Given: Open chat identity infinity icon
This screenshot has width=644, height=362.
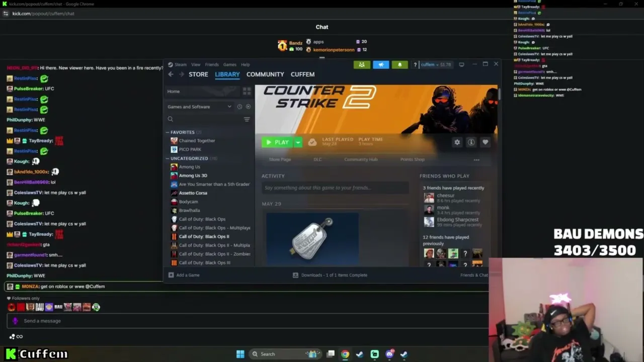Looking at the screenshot, I should click(x=20, y=337).
